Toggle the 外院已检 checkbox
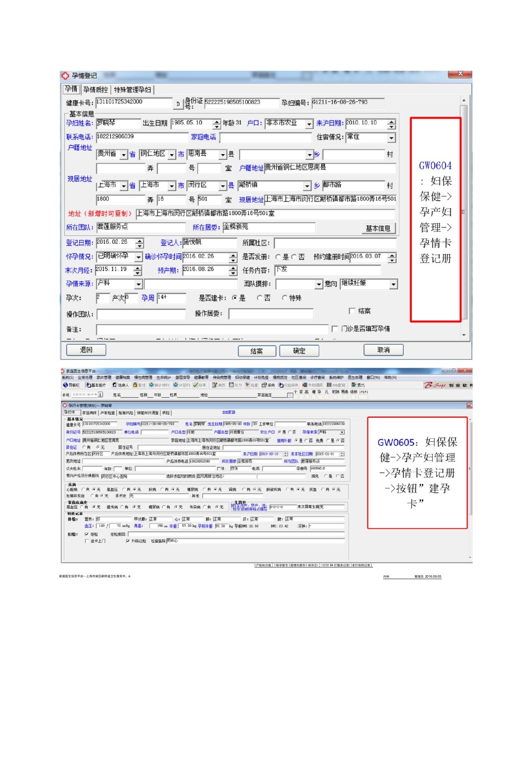This screenshot has height=769, width=532. pyautogui.click(x=128, y=541)
